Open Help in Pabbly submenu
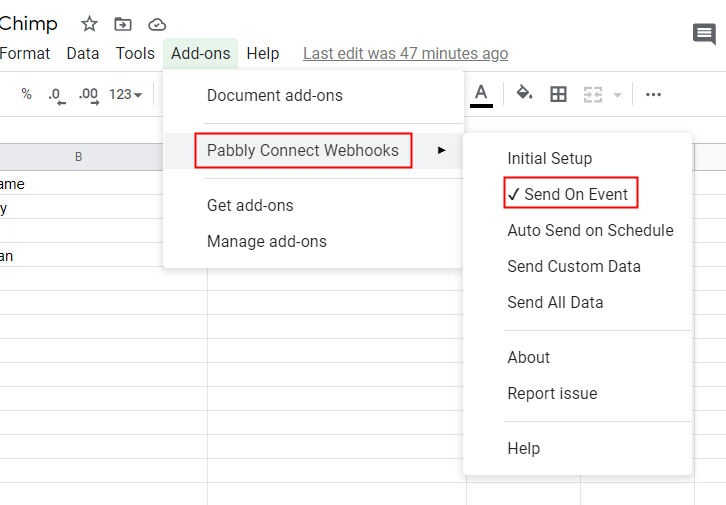This screenshot has width=726, height=505. coord(577,448)
